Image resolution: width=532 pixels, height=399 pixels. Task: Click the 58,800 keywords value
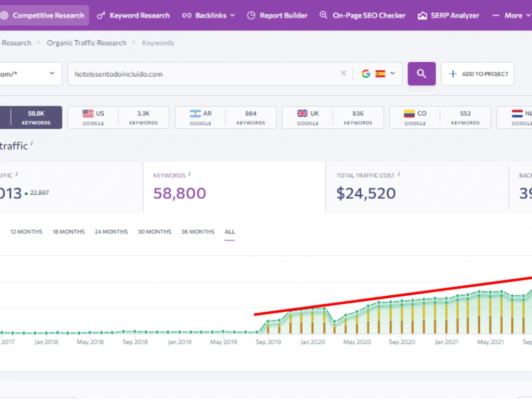(x=179, y=194)
